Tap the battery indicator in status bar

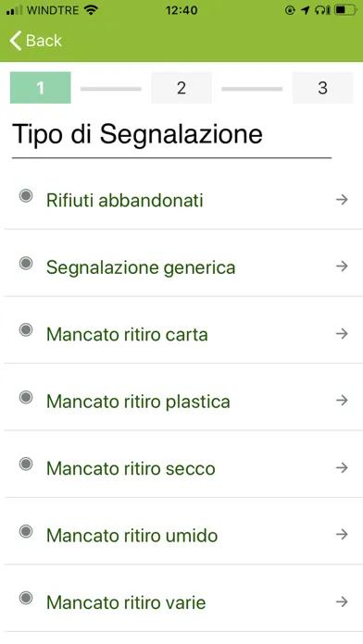click(x=345, y=10)
